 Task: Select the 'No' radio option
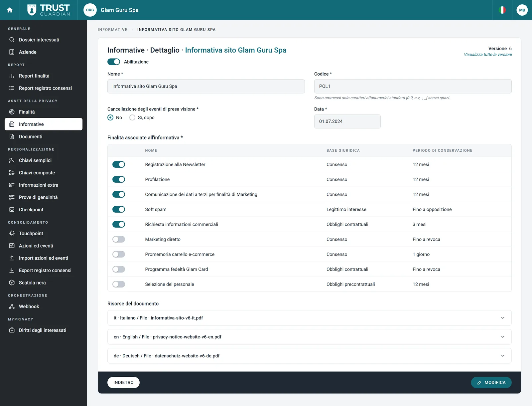(110, 117)
